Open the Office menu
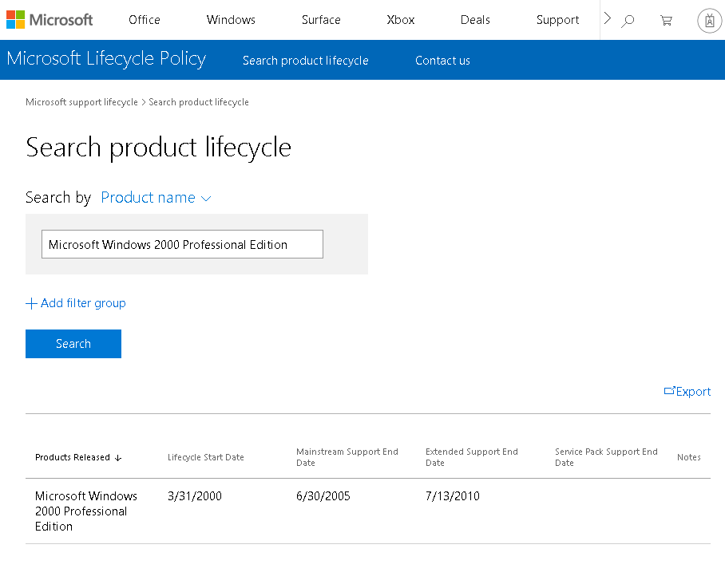This screenshot has width=725, height=588. pos(145,20)
